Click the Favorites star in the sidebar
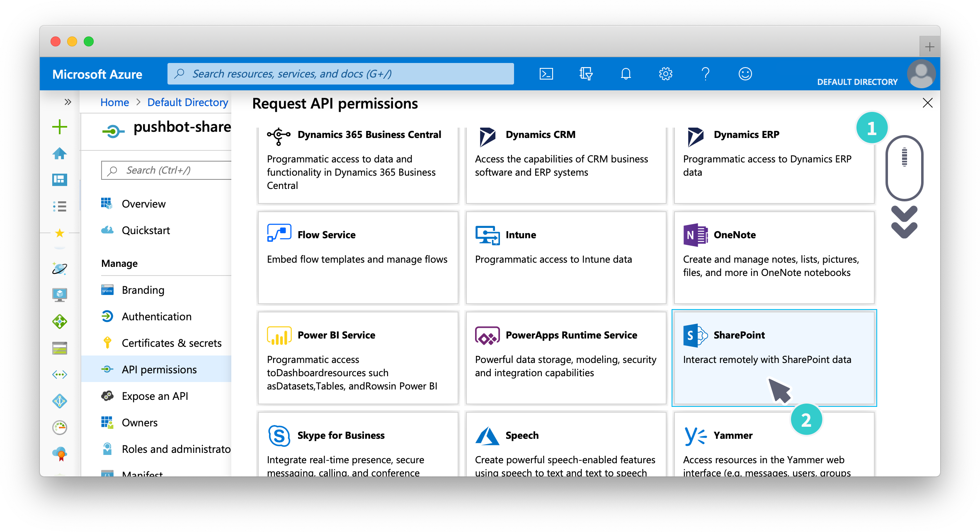Viewport: 980px width, 532px height. click(60, 233)
